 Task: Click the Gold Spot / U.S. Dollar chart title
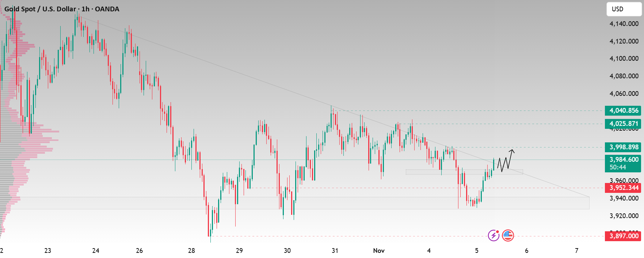tap(62, 9)
